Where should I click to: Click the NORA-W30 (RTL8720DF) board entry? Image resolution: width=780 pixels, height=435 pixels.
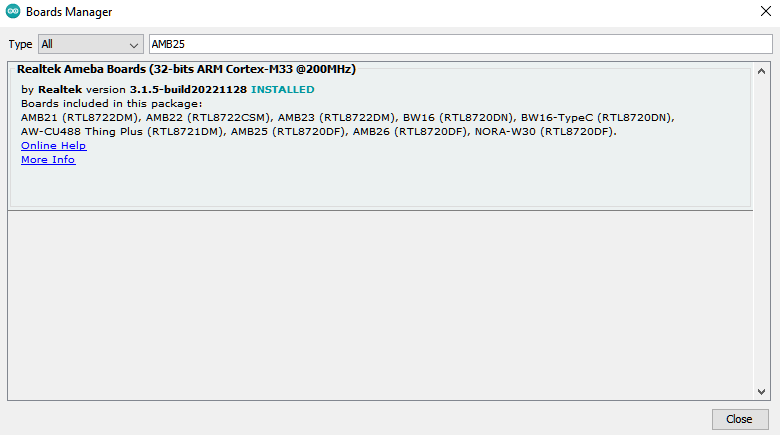545,132
